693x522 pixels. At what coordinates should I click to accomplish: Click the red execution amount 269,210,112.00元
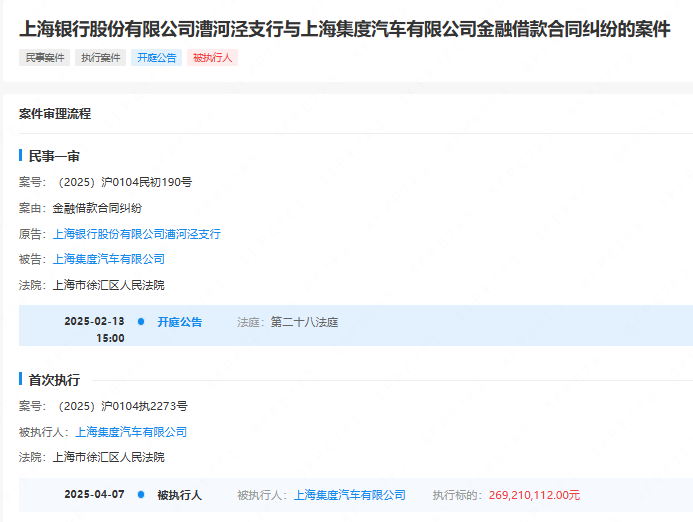pyautogui.click(x=534, y=495)
